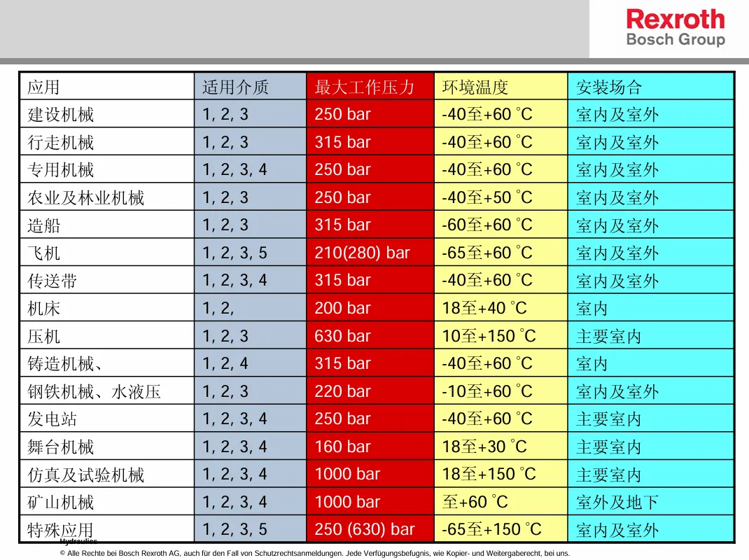Select the 建设机械 row label
The width and height of the screenshot is (749, 560).
coord(61,115)
